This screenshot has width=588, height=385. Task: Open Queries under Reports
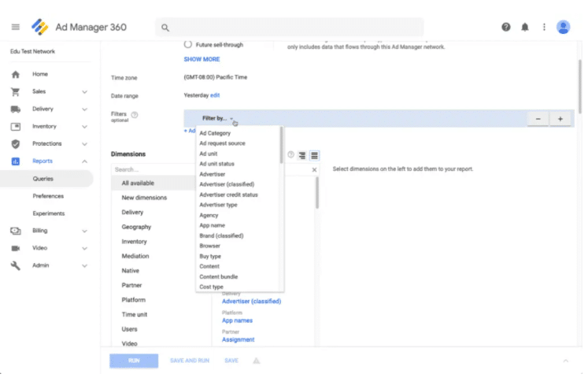pos(43,179)
